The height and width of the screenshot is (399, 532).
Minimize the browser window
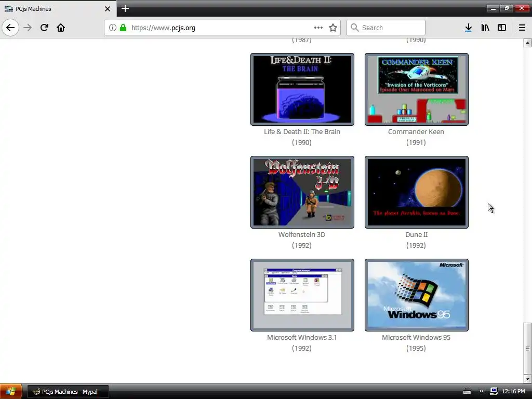[493, 8]
